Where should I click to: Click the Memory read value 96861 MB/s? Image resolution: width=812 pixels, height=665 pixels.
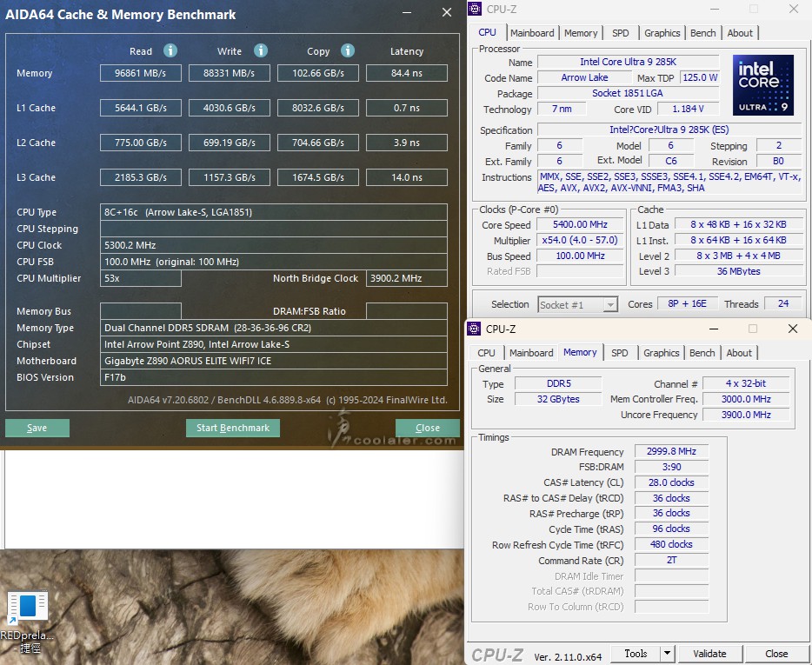[140, 73]
